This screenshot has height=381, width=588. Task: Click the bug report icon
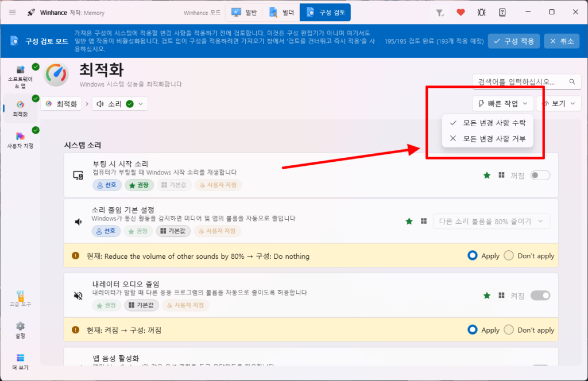(482, 13)
